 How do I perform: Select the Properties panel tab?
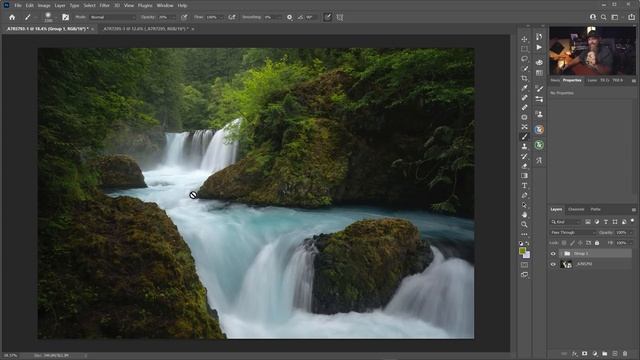572,80
